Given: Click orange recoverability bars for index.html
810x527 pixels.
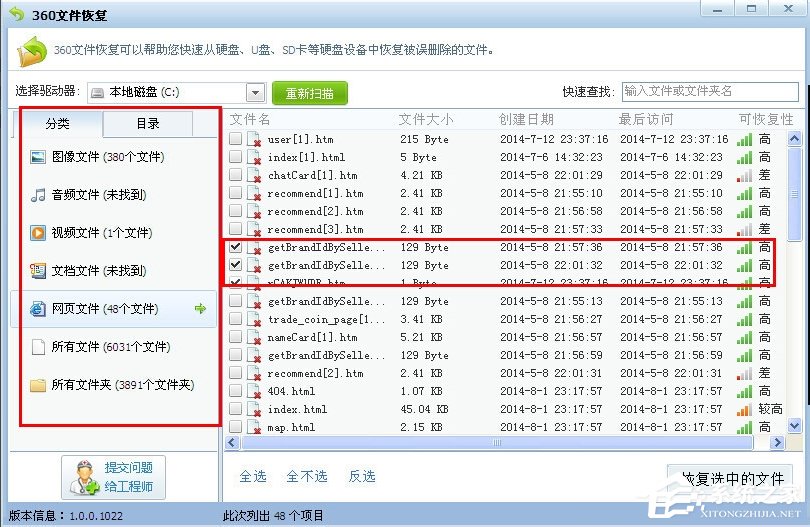Looking at the screenshot, I should [744, 410].
